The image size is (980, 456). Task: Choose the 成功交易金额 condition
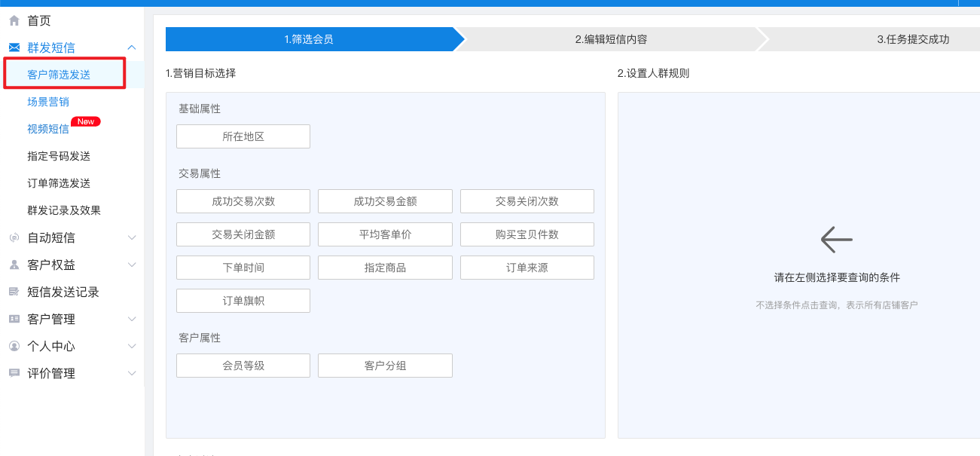[385, 201]
